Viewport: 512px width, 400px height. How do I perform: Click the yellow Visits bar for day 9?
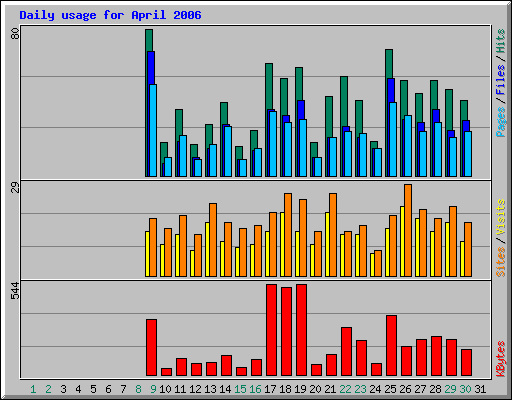pos(147,254)
